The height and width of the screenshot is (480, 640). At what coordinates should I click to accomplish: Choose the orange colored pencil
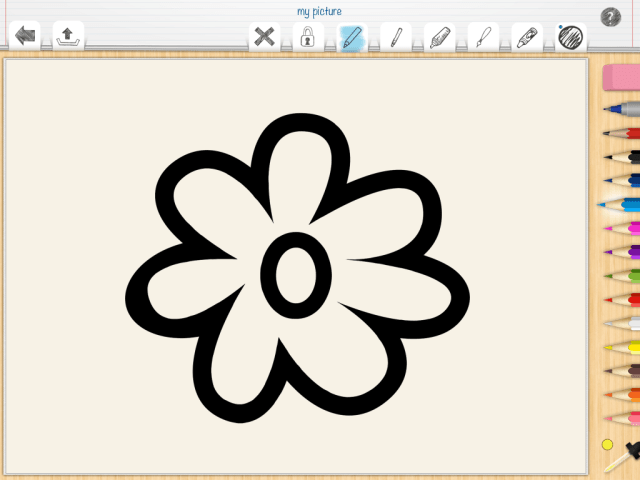click(623, 394)
